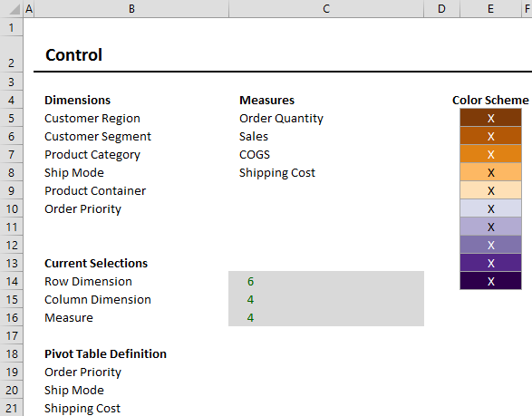This screenshot has width=532, height=416.
Task: Select column C header
Action: tap(326, 8)
